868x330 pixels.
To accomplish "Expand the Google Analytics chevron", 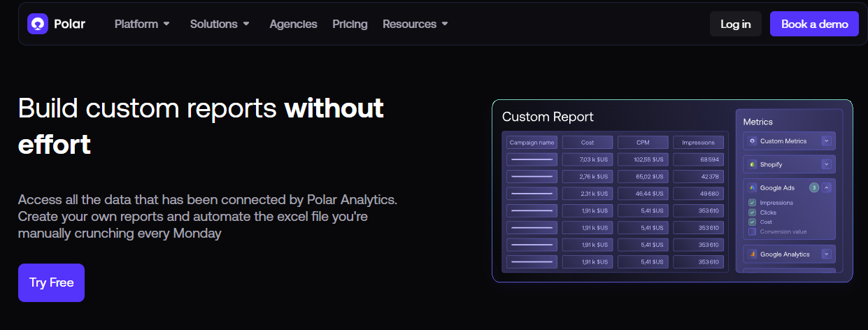I will coord(826,254).
